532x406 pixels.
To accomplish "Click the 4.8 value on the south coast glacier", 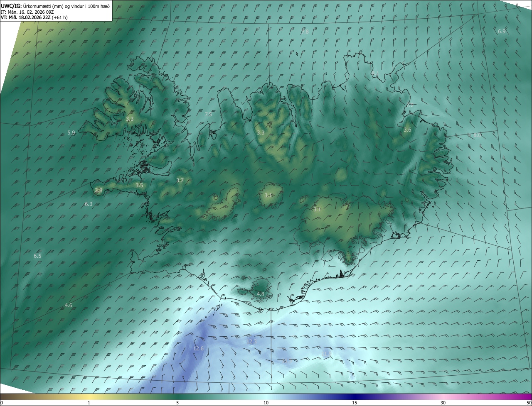I will click(x=261, y=294).
